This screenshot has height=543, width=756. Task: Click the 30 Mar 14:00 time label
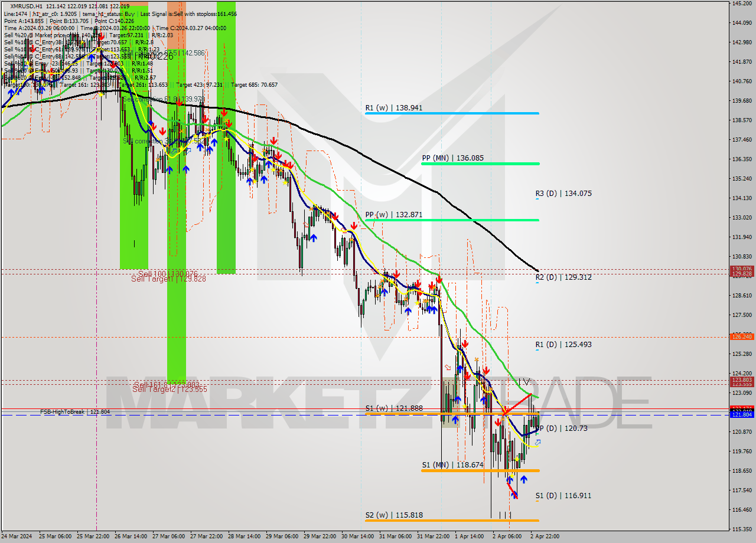coord(357,537)
